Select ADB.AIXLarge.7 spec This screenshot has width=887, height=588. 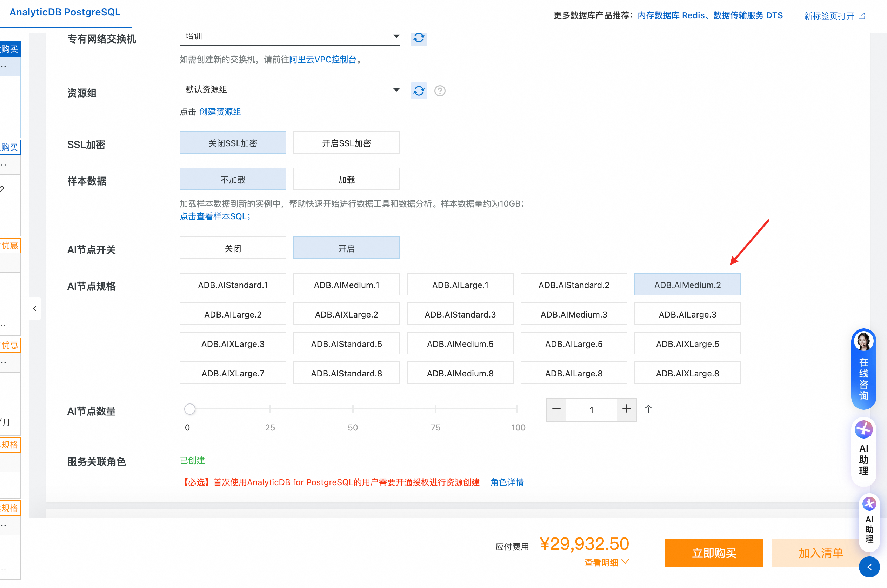coord(233,373)
